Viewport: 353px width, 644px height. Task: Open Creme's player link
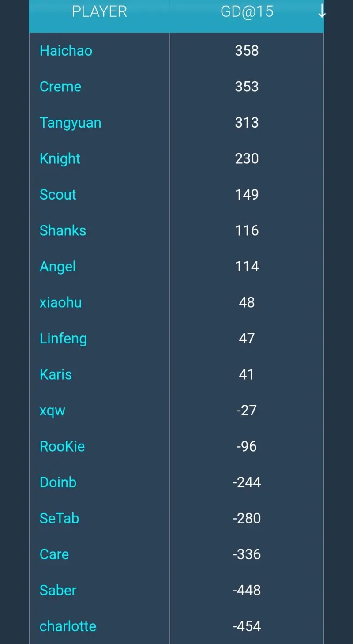(60, 87)
